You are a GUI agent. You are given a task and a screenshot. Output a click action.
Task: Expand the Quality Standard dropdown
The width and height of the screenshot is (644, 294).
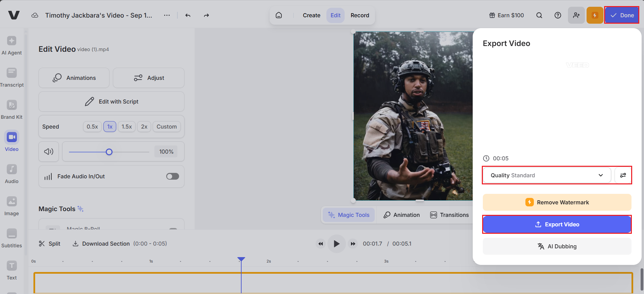coord(546,175)
